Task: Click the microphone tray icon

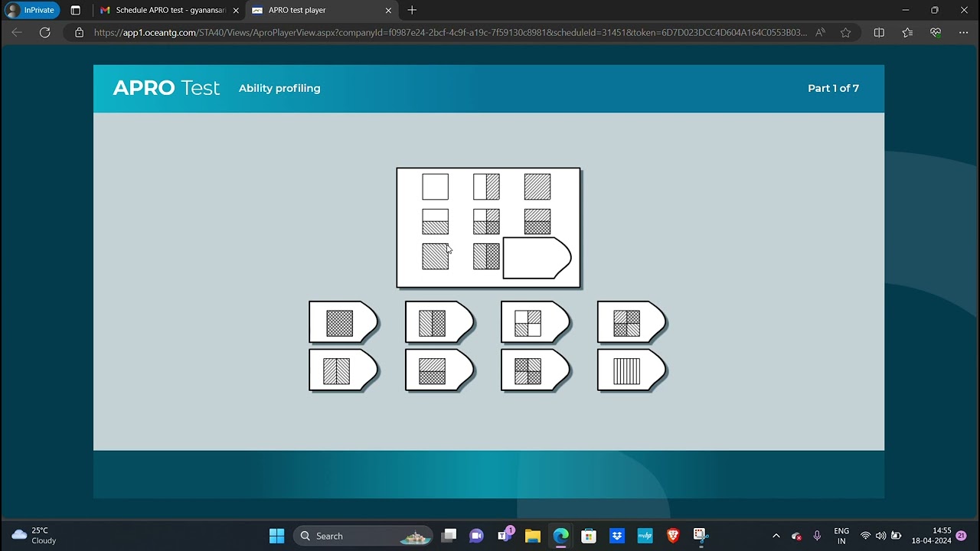Action: coord(817,536)
